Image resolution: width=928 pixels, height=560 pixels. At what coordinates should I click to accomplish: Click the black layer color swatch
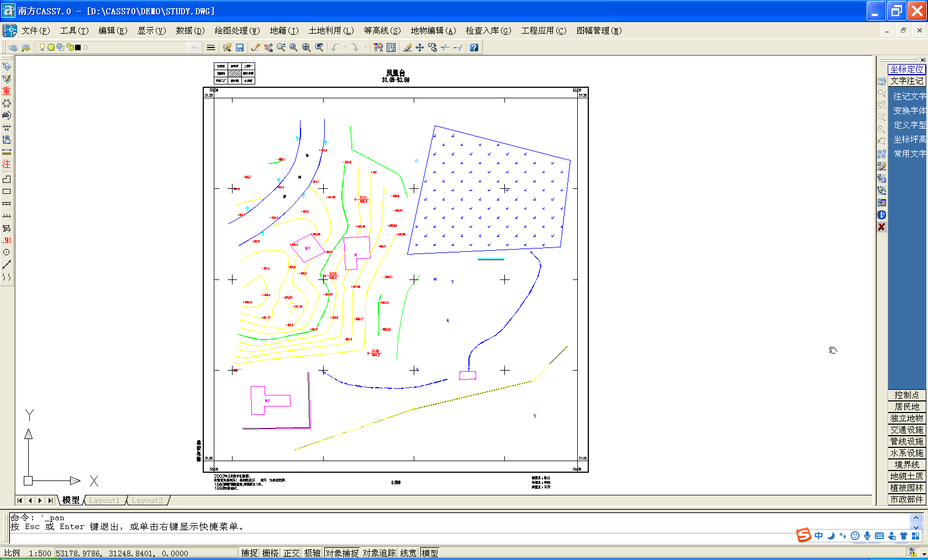[x=78, y=47]
